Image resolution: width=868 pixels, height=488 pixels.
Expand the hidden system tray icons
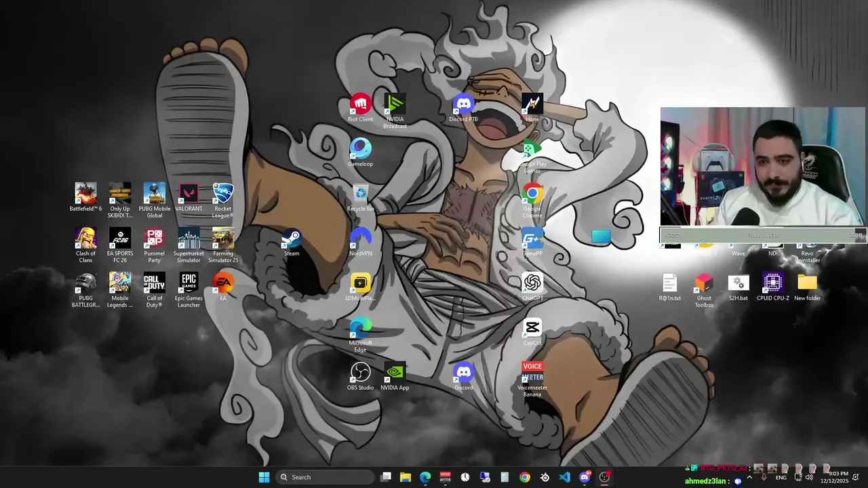(x=749, y=477)
